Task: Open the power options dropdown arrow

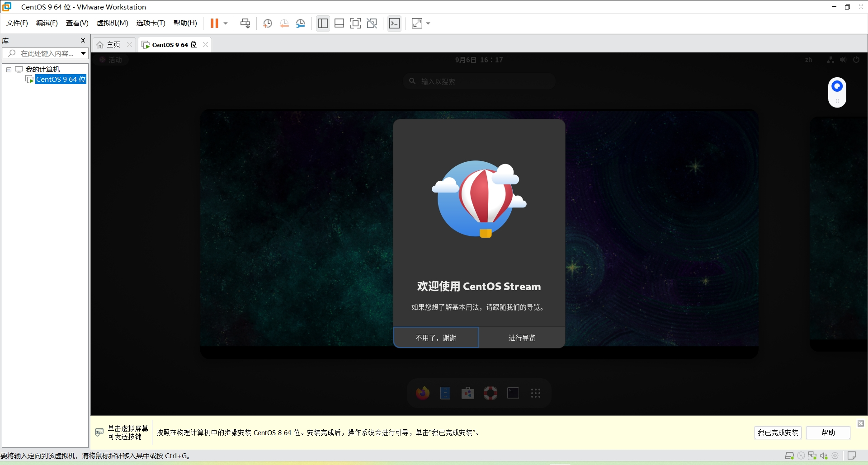Action: coord(226,23)
